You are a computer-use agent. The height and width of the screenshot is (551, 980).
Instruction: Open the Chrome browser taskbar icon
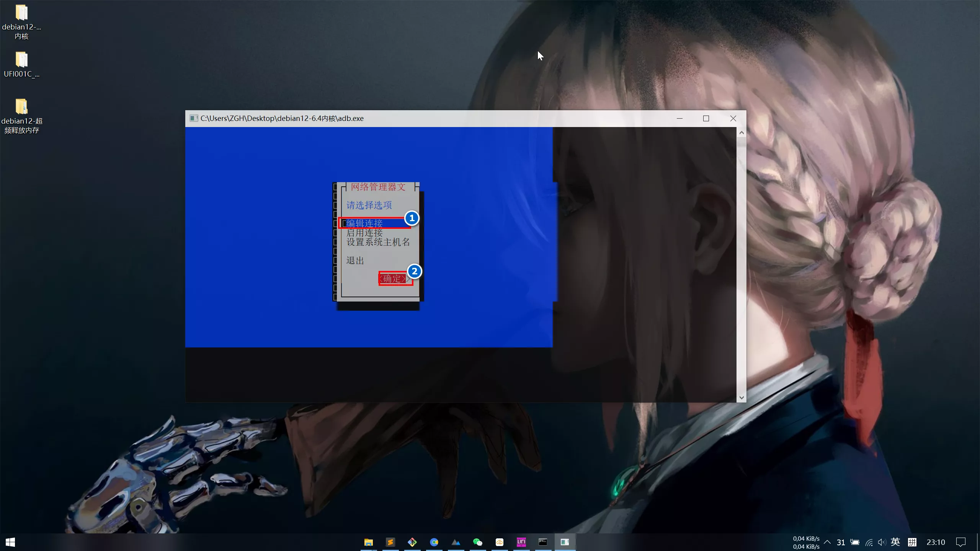(x=434, y=542)
